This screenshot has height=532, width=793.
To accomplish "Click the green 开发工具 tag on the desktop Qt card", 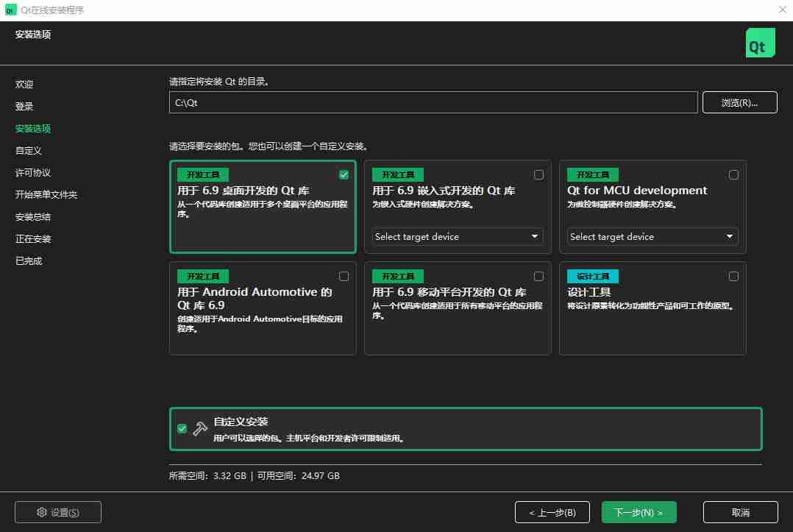I will click(x=203, y=174).
